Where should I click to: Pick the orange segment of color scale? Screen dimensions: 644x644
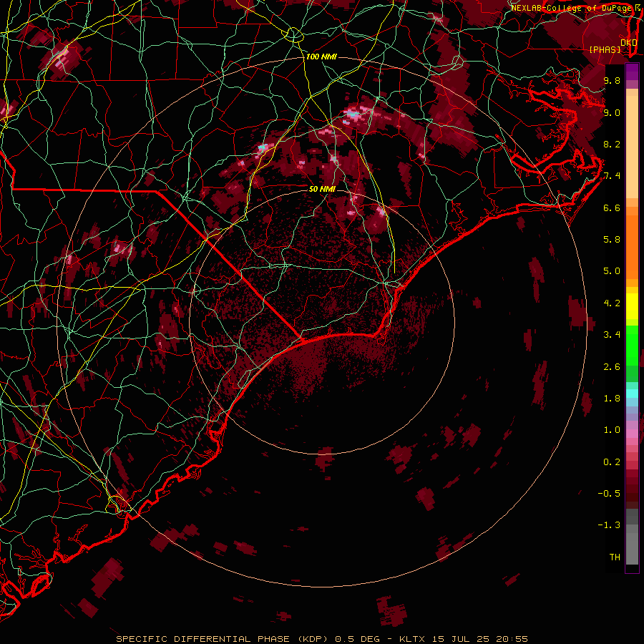tap(632, 248)
